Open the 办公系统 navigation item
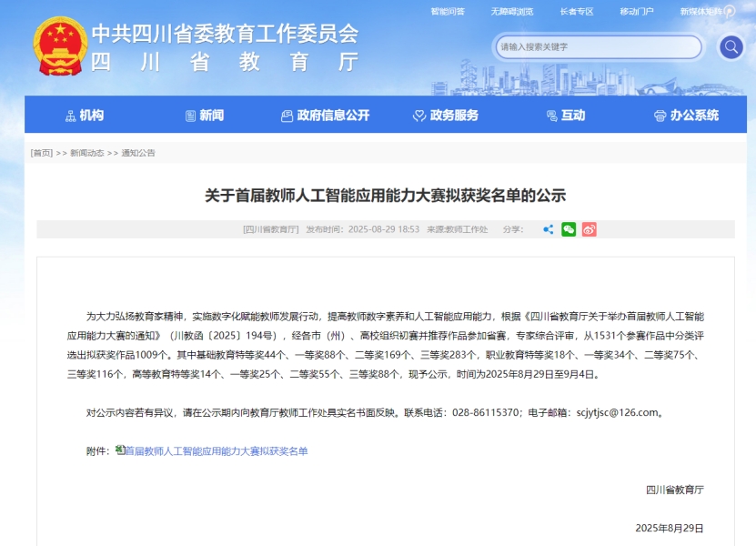Image resolution: width=756 pixels, height=546 pixels. [686, 116]
